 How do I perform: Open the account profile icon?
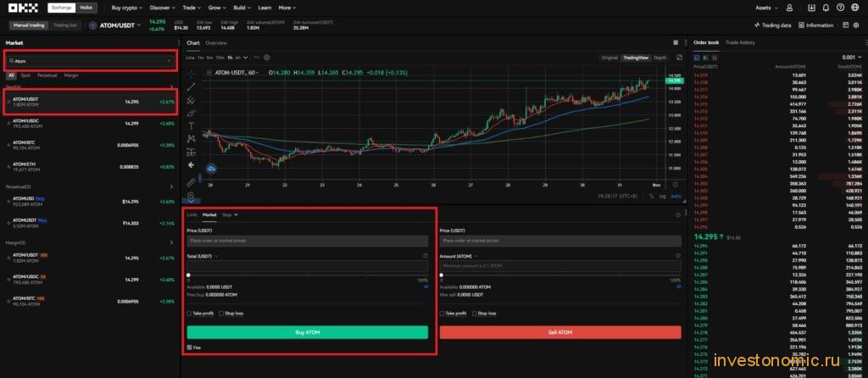(789, 8)
